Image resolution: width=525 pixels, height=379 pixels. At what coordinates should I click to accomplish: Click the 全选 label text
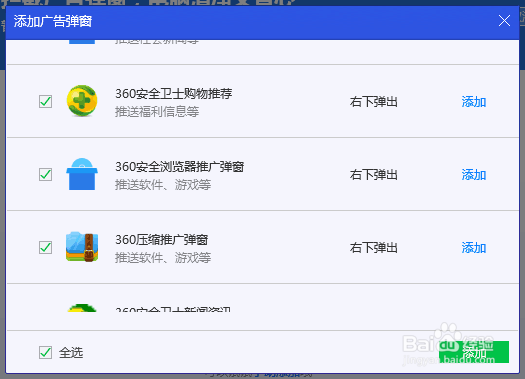[x=71, y=353]
